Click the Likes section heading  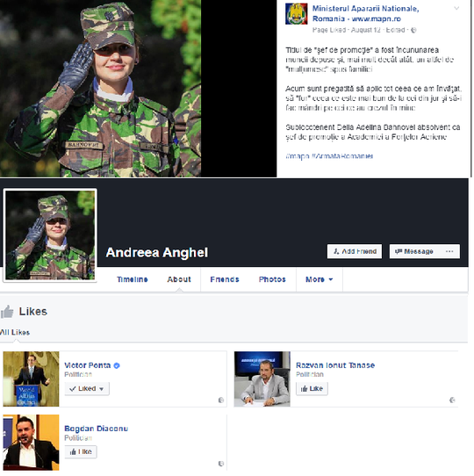tap(33, 312)
